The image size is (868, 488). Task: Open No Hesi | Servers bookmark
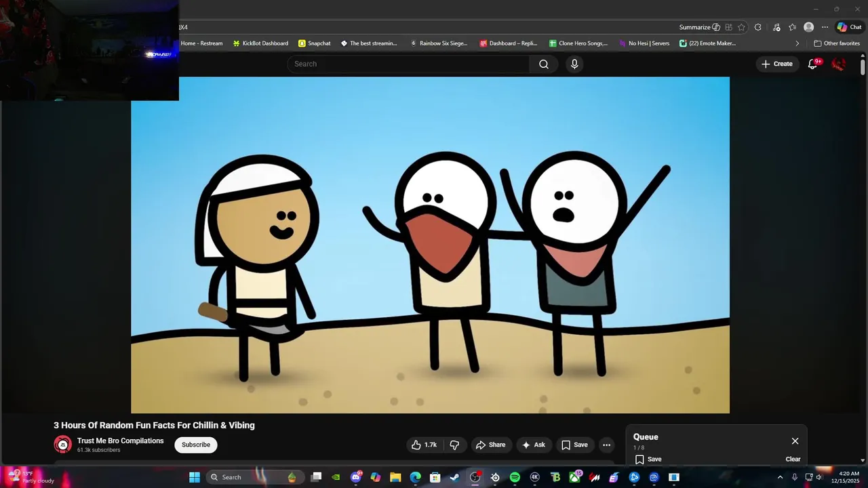coord(644,43)
